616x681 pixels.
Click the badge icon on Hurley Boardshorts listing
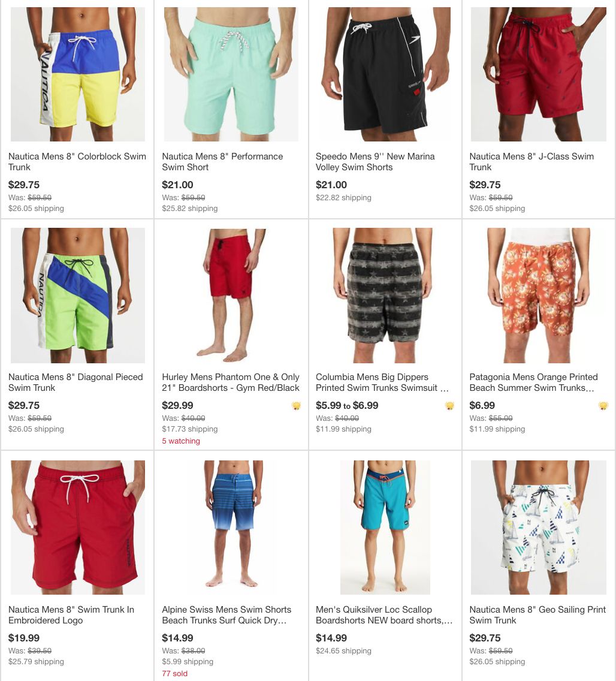(296, 406)
